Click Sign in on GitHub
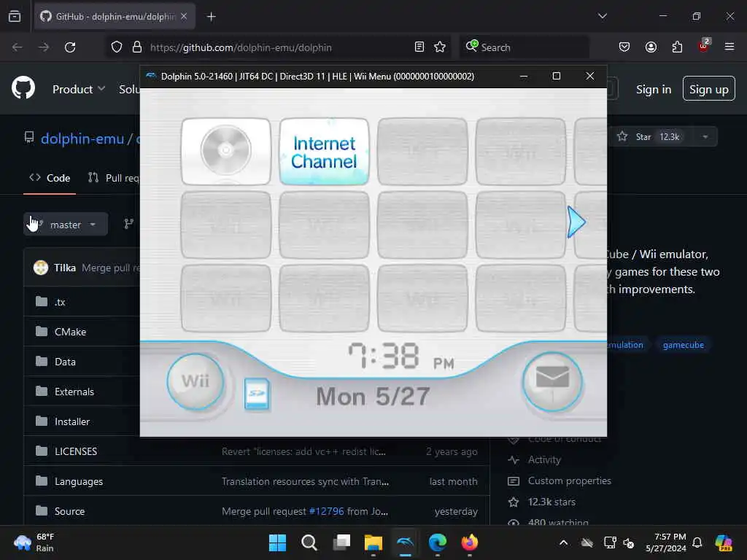 (x=653, y=90)
